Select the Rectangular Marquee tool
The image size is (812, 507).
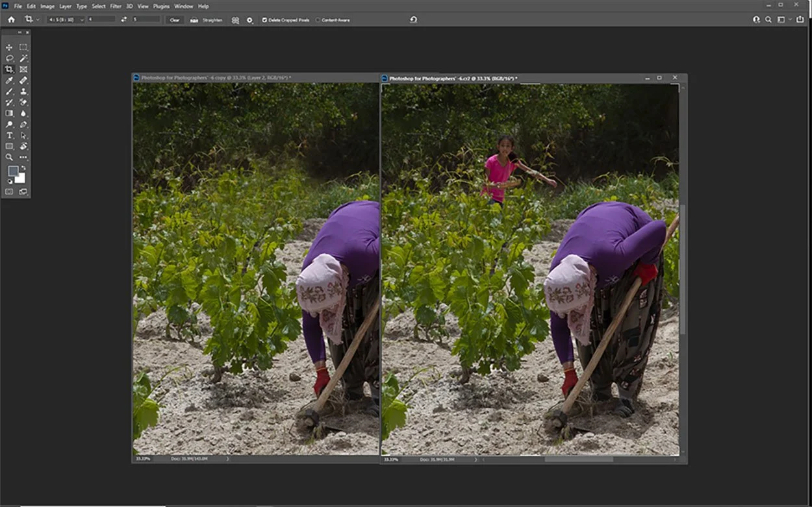coord(23,47)
